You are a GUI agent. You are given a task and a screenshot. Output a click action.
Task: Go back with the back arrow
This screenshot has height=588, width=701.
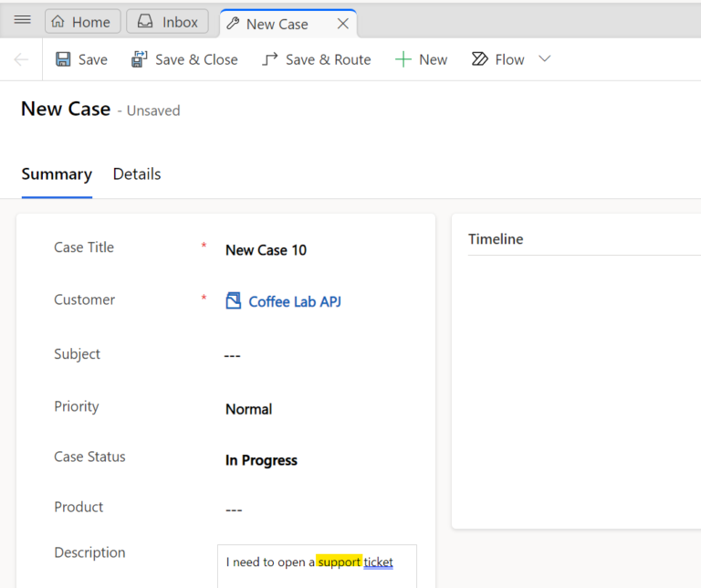coord(21,59)
